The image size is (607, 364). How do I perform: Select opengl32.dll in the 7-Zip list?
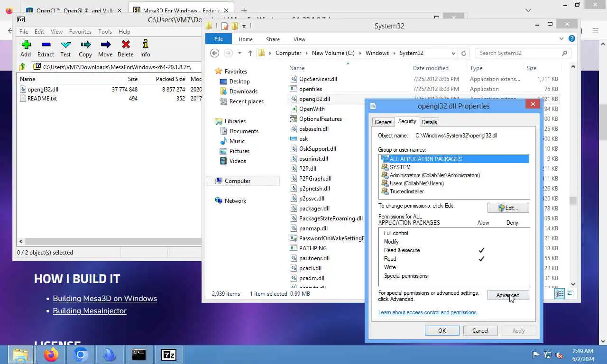tap(43, 90)
